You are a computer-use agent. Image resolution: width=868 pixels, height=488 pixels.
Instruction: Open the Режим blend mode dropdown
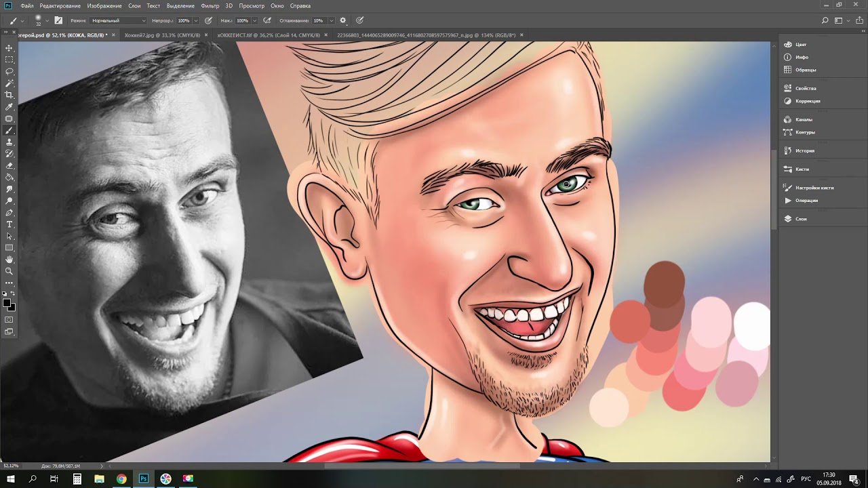[119, 20]
